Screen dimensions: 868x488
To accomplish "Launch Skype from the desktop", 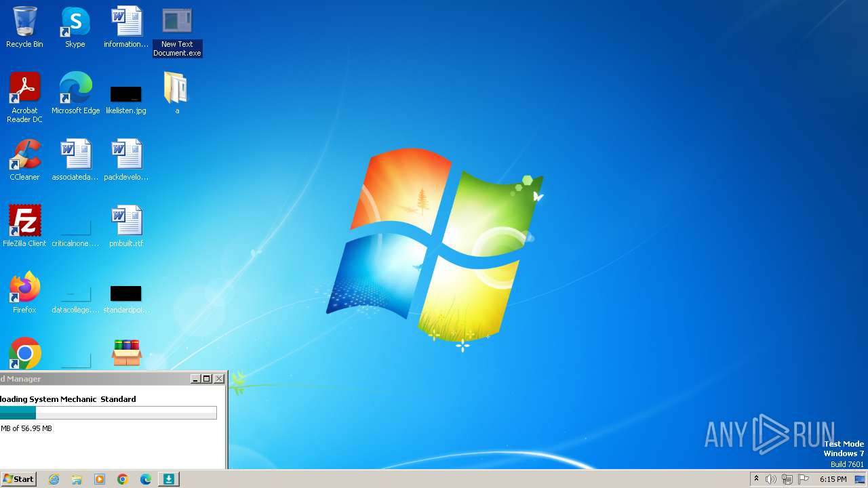I will 75,27.
